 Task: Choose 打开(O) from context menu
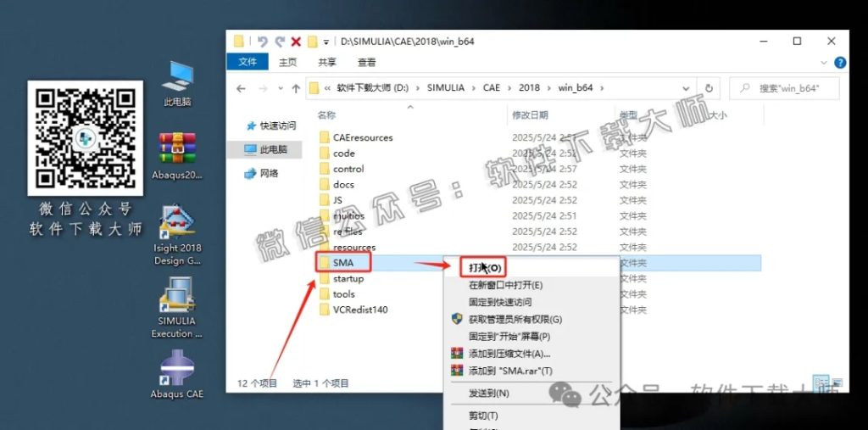pos(484,268)
